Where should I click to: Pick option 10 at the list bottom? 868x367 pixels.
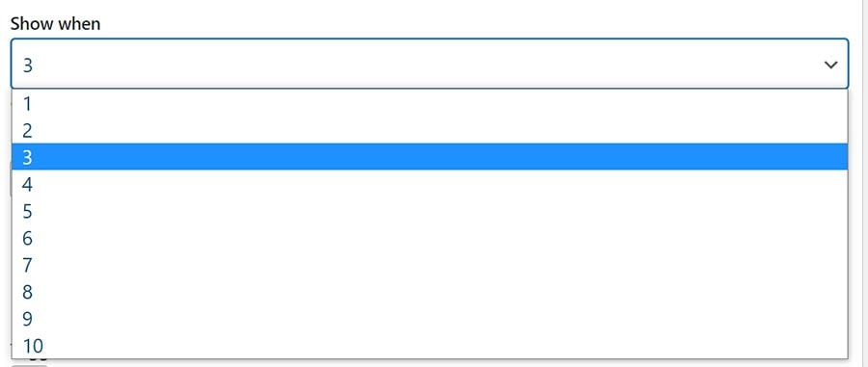point(429,346)
